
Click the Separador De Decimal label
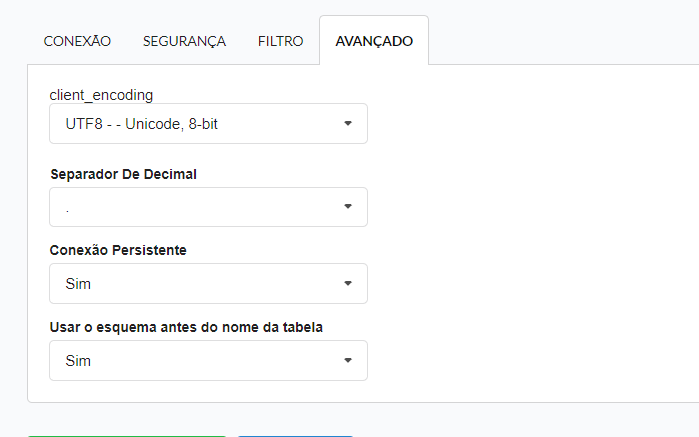coord(123,174)
